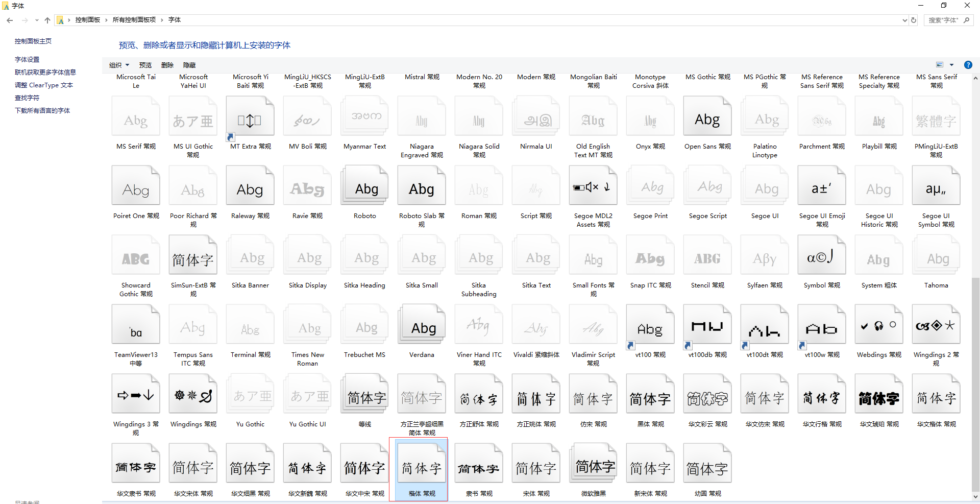980x504 pixels.
Task: Open the help question mark icon
Action: click(x=968, y=65)
